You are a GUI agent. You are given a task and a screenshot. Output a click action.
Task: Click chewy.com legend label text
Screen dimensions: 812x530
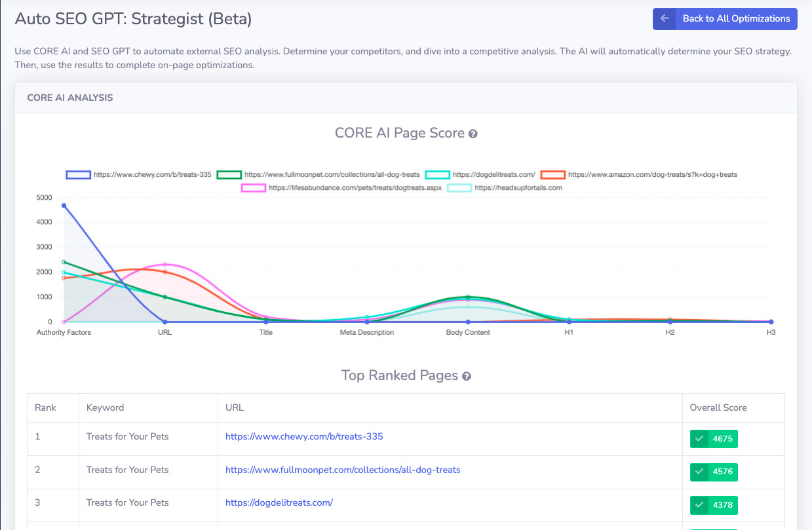pyautogui.click(x=153, y=175)
